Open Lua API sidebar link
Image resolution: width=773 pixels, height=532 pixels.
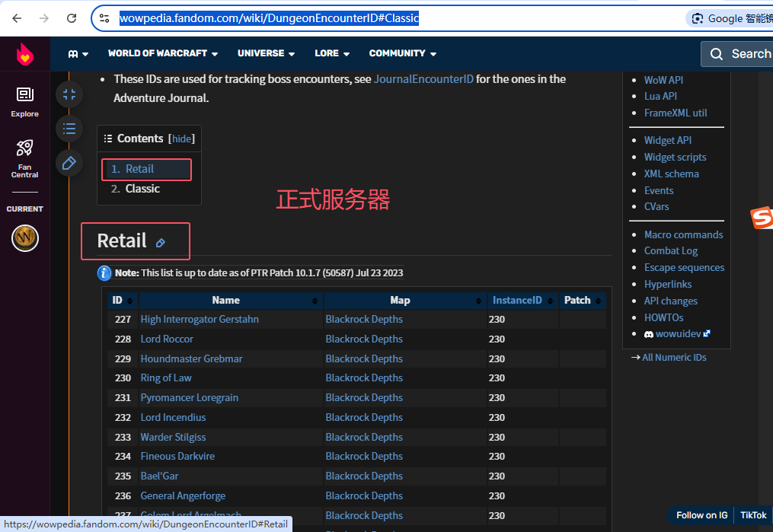click(660, 96)
